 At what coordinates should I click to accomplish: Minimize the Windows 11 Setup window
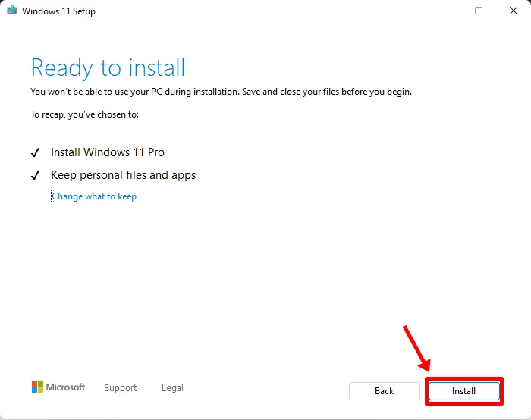[x=445, y=11]
